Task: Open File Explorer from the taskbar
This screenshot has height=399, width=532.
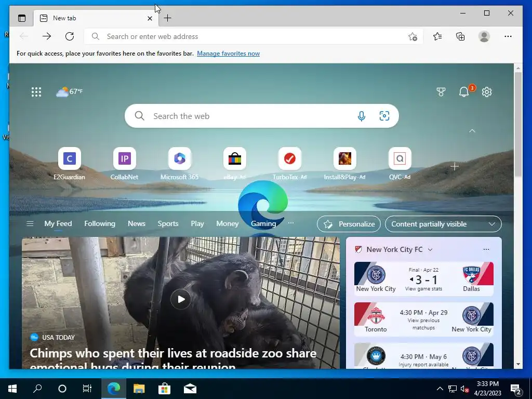Action: 139,389
